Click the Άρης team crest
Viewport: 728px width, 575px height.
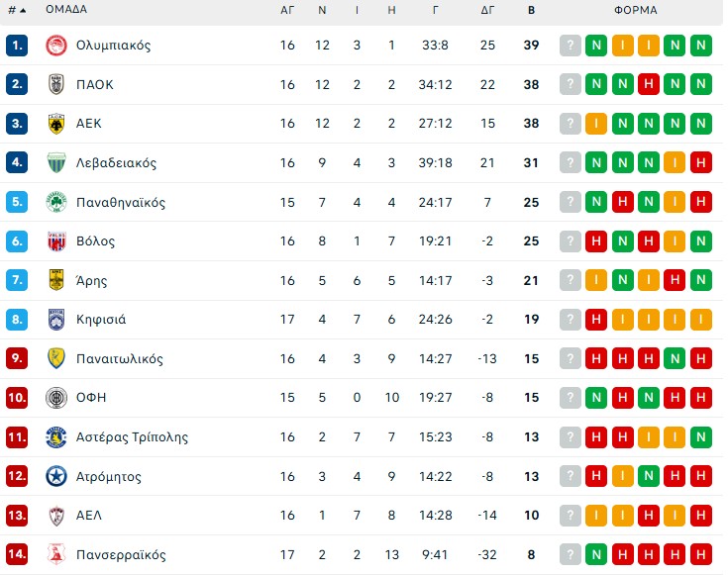[55, 281]
